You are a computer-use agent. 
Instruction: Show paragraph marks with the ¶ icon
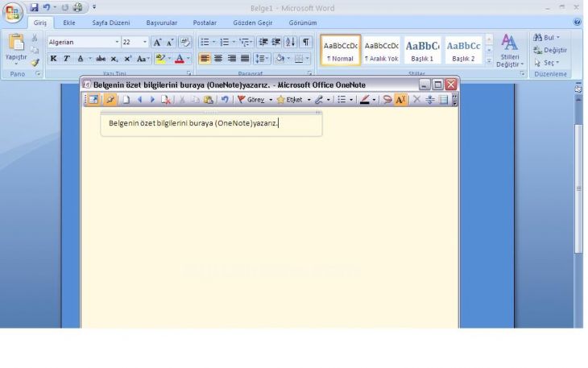click(x=306, y=42)
